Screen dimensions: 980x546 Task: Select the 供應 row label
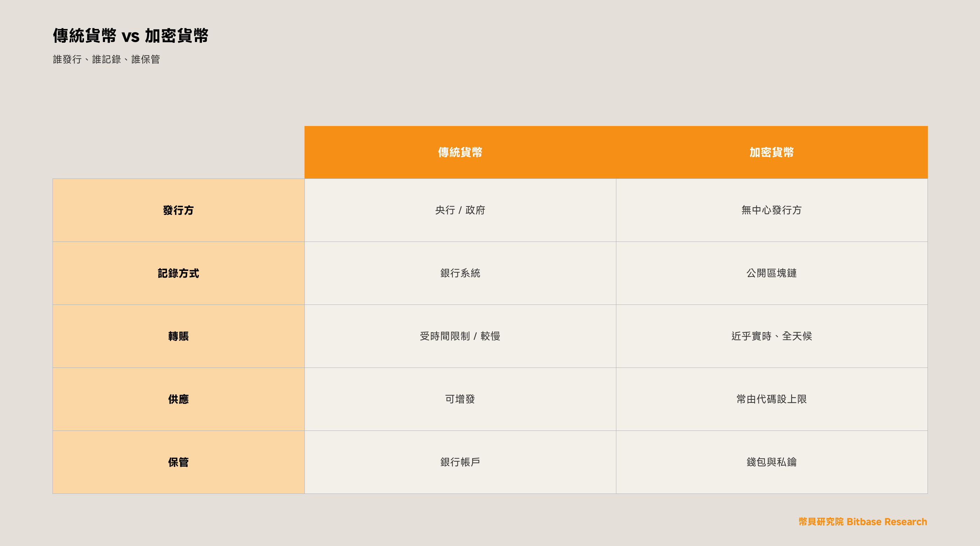178,399
